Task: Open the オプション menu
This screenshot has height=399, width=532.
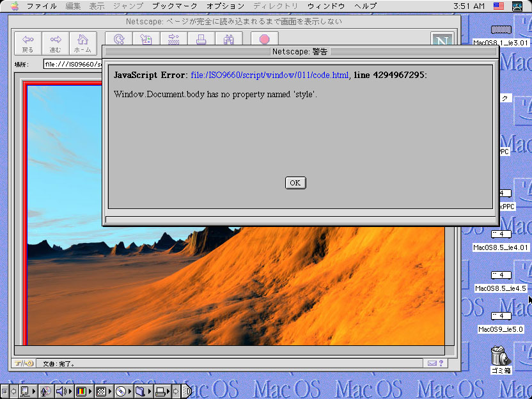Action: [x=225, y=6]
